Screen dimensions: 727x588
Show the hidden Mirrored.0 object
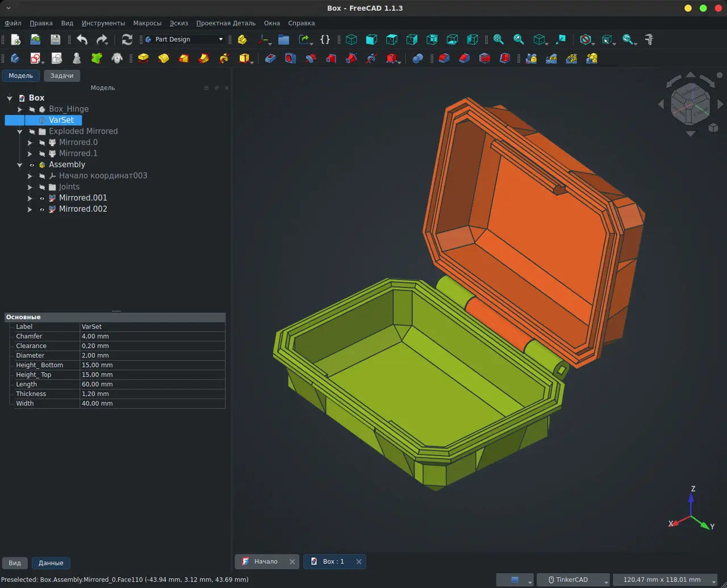point(42,143)
